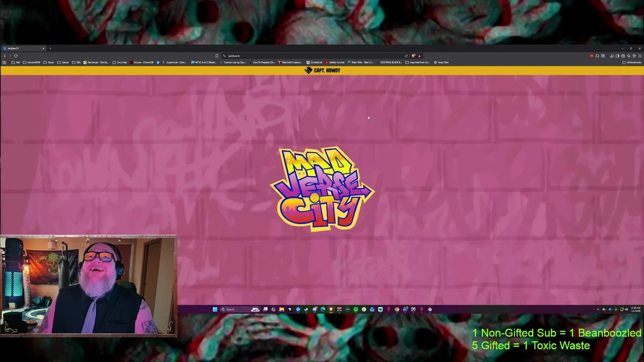644x362 pixels.
Task: Open the Brave wallet icon
Action: pos(623,56)
